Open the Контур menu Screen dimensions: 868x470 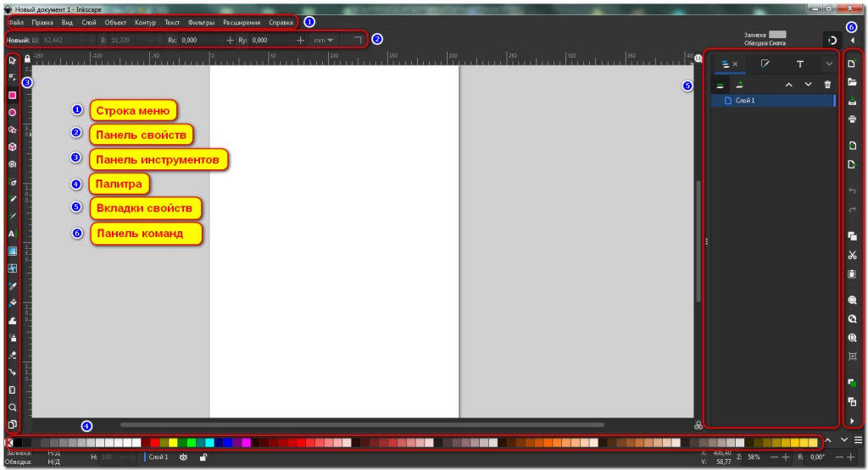[145, 21]
